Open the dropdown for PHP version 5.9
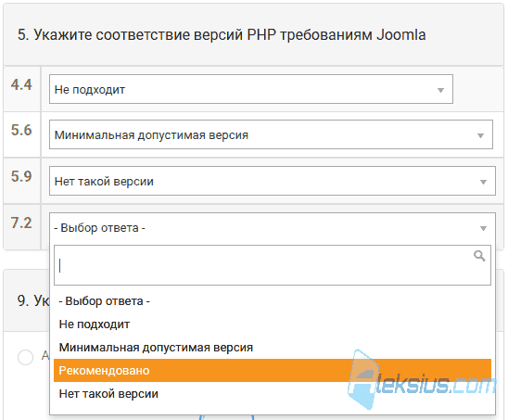The width and height of the screenshot is (508, 420). pos(273,181)
